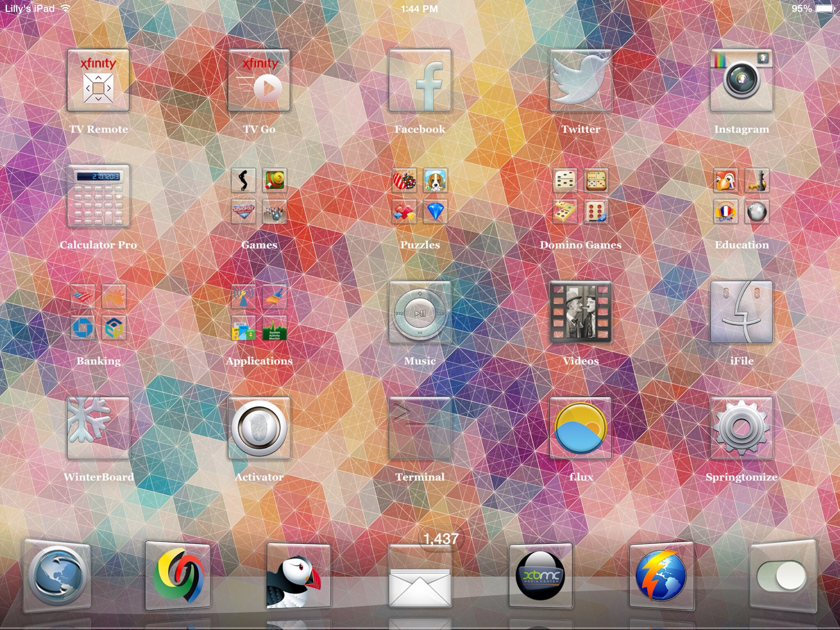Expand the Games folder
Viewport: 840px width, 630px height.
[259, 196]
